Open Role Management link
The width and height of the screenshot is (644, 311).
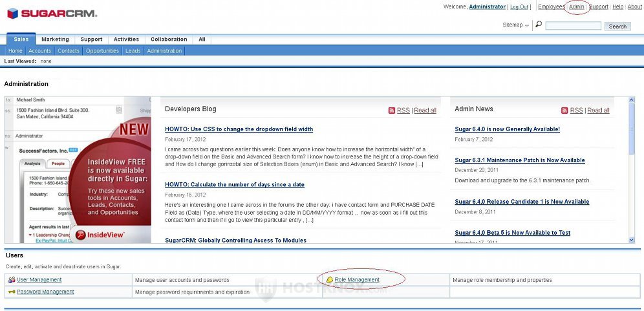(x=357, y=280)
